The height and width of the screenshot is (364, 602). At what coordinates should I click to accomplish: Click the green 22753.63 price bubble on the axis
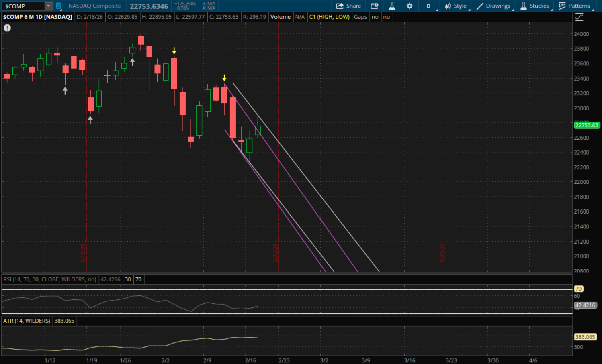(x=586, y=125)
